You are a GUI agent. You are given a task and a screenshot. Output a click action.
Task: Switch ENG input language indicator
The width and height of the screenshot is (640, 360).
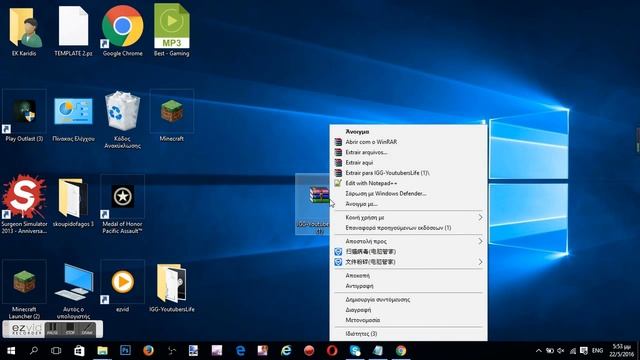598,351
